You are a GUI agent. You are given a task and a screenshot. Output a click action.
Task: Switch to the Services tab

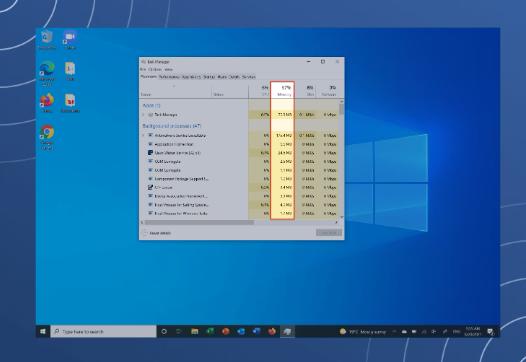pos(249,77)
